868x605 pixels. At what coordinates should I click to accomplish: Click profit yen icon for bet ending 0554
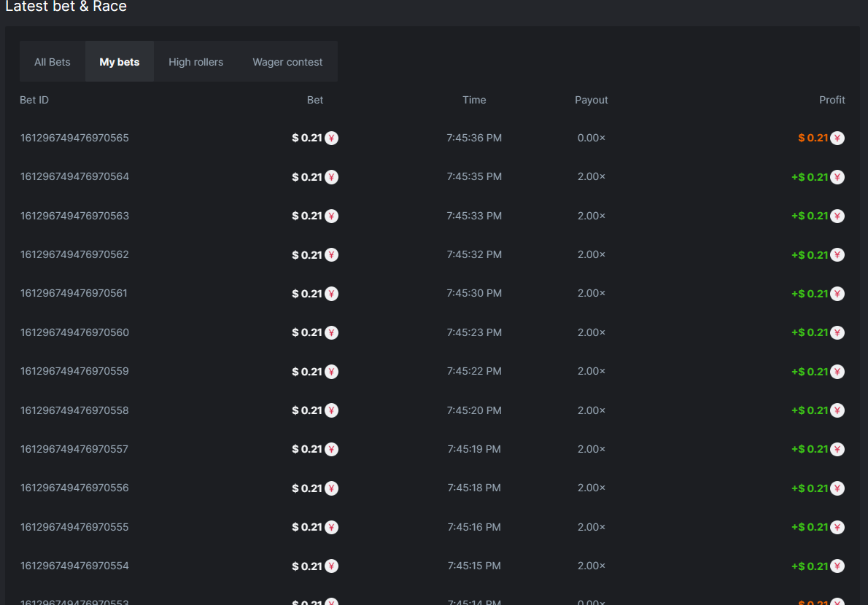tap(837, 566)
